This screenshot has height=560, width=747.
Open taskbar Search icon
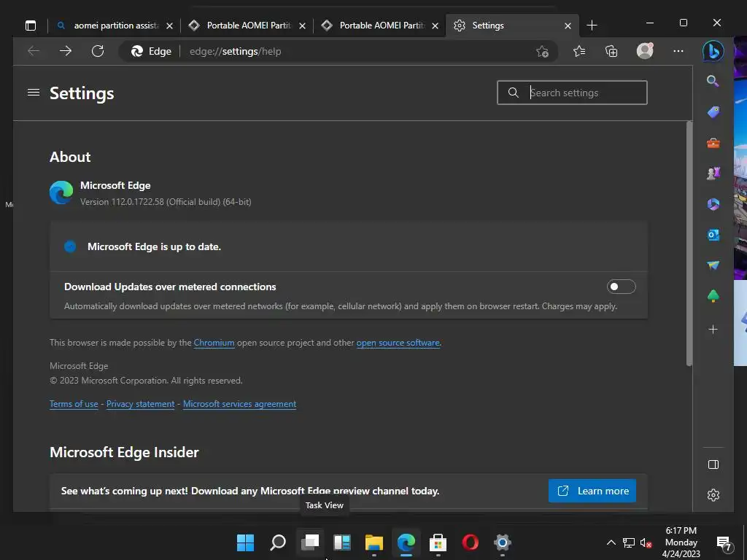(x=278, y=542)
